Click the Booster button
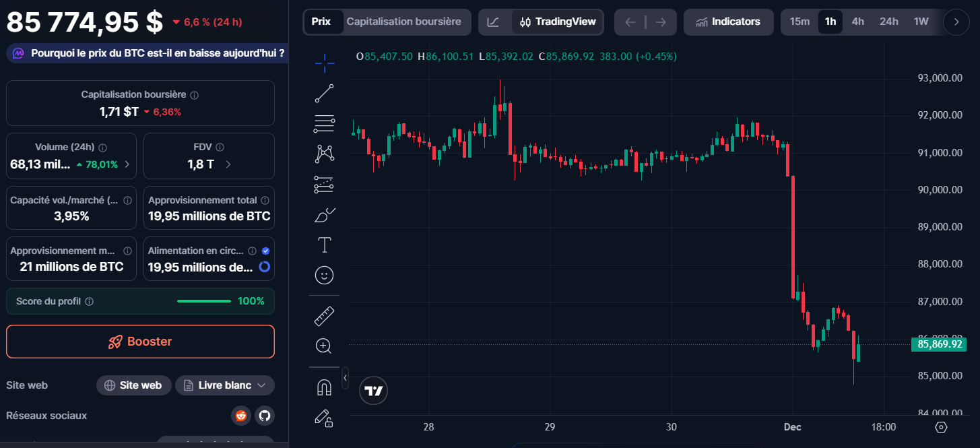 (x=140, y=342)
